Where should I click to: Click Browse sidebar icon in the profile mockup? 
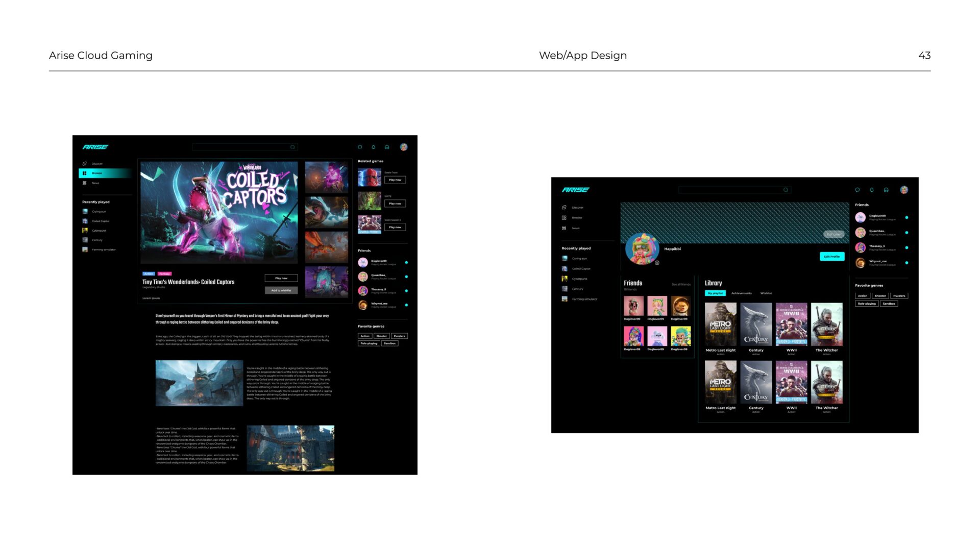click(564, 218)
